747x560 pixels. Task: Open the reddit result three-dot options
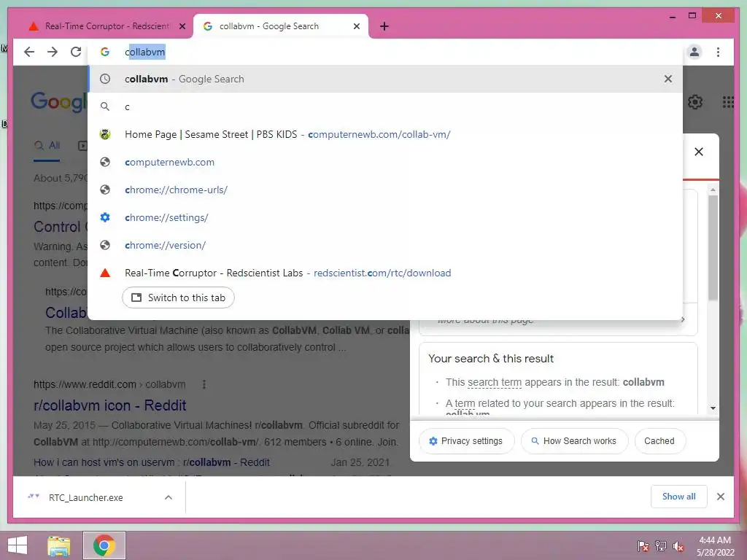(x=204, y=384)
